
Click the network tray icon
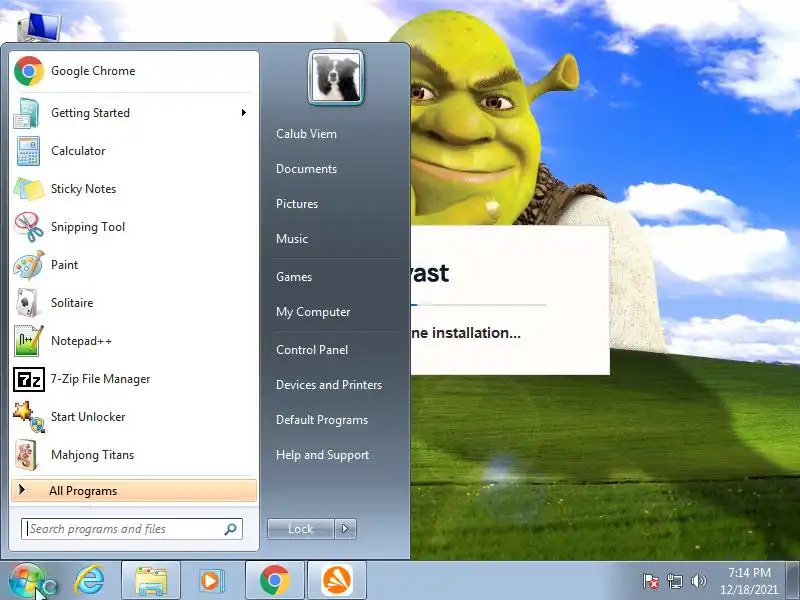pos(674,581)
